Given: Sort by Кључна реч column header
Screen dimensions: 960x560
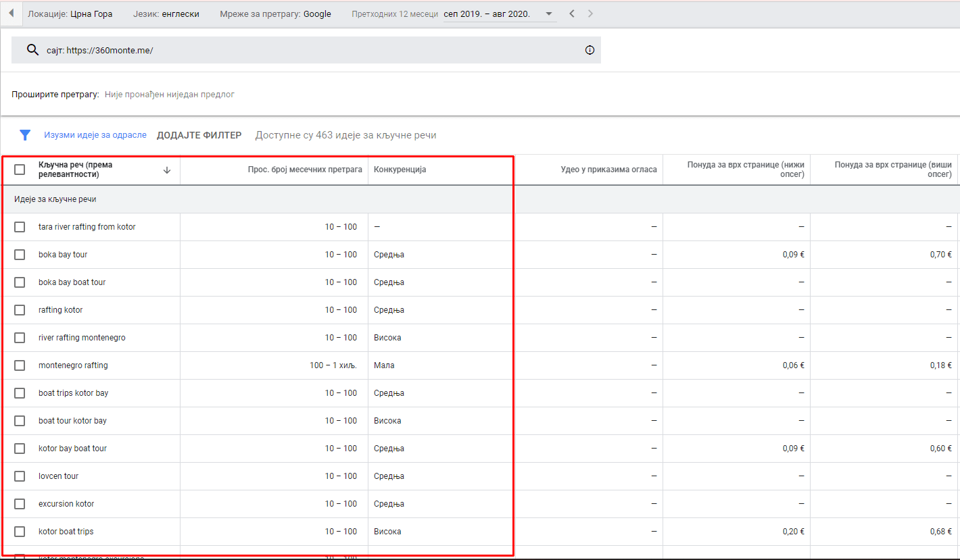Looking at the screenshot, I should coord(75,170).
